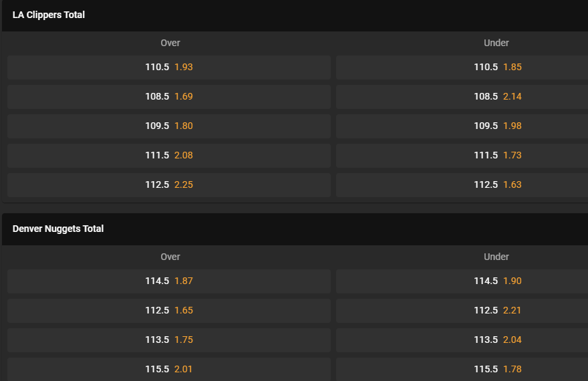Choose Nuggets Over 113.5 at 1.75
The width and height of the screenshot is (588, 381).
(169, 340)
